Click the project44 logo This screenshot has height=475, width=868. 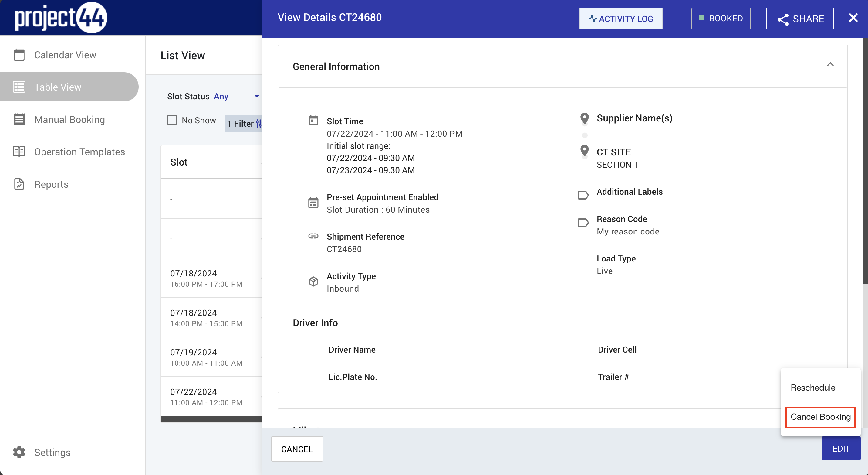61,18
